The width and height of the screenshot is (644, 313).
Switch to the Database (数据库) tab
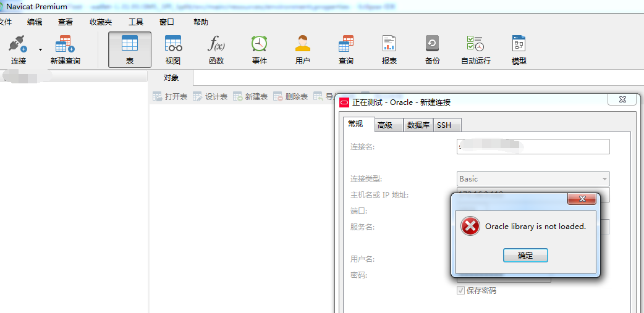(418, 125)
